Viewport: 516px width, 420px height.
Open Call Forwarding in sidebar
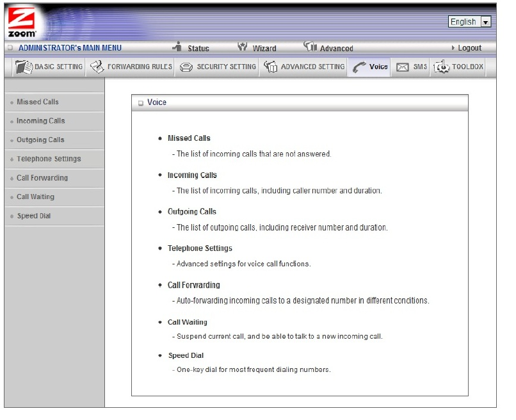tap(42, 178)
